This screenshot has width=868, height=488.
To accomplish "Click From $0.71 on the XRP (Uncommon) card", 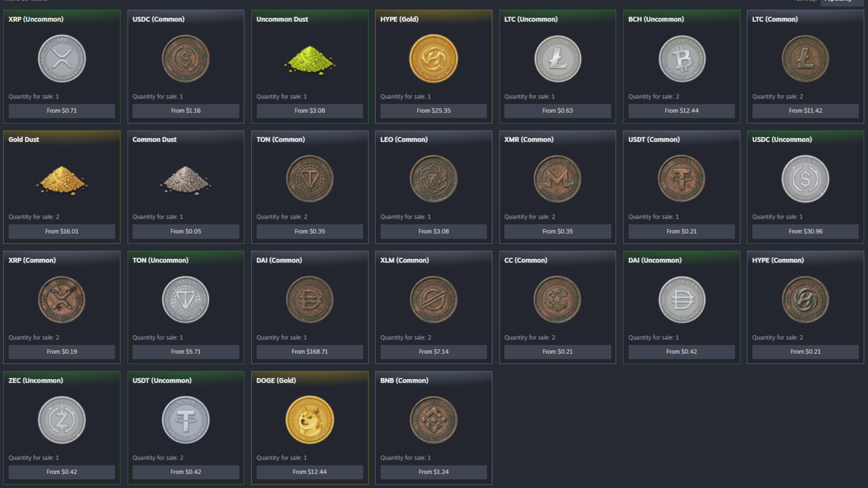I will coord(62,111).
